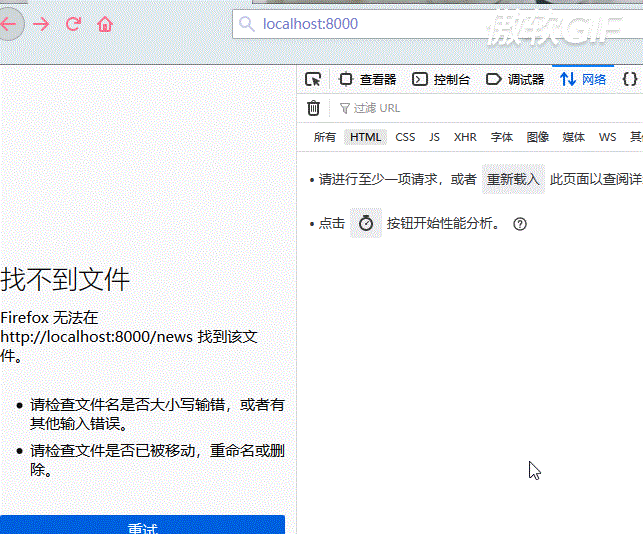Toggle the CSS request filter
This screenshot has width=643, height=534.
point(405,137)
